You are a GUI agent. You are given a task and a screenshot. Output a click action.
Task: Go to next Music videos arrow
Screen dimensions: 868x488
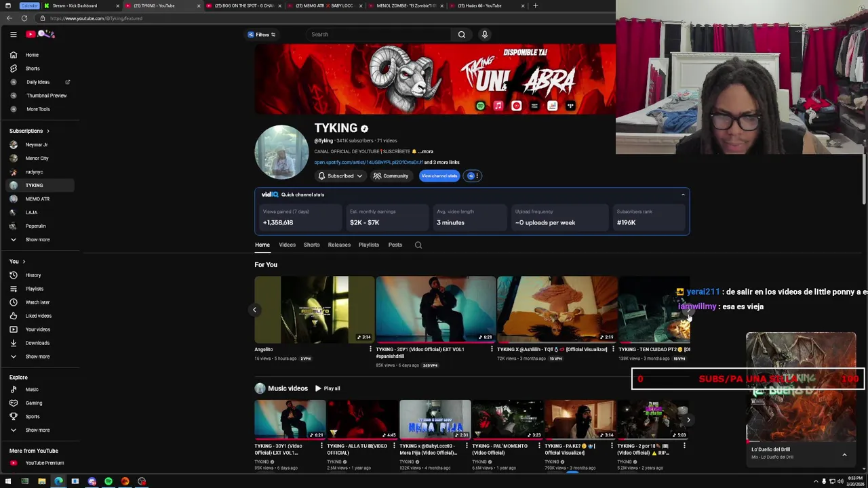click(688, 420)
